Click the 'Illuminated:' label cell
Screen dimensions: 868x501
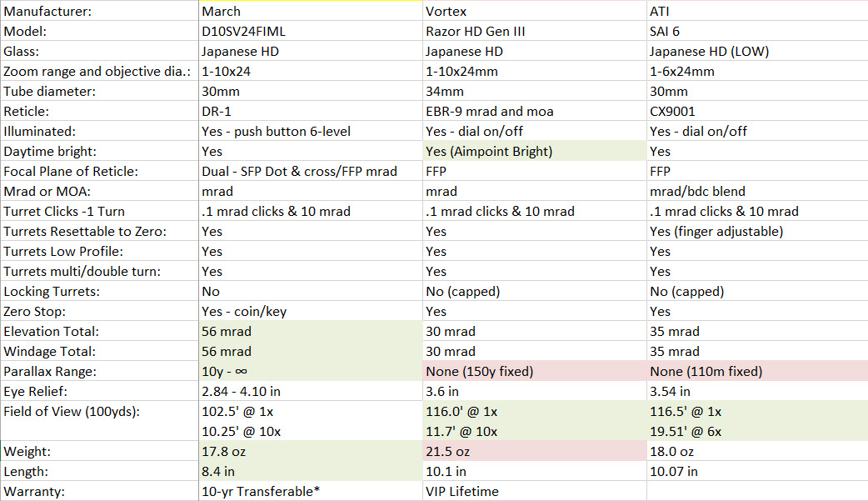100,131
